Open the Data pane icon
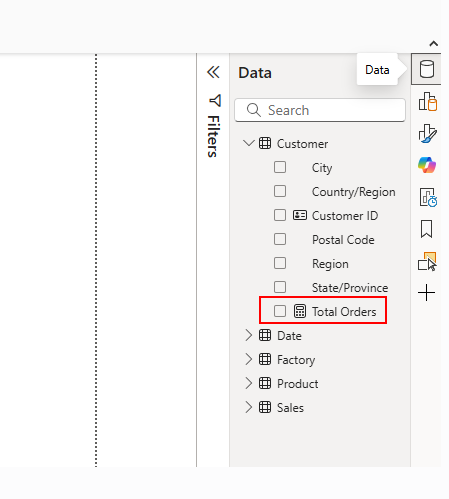The height and width of the screenshot is (499, 449). 427,69
